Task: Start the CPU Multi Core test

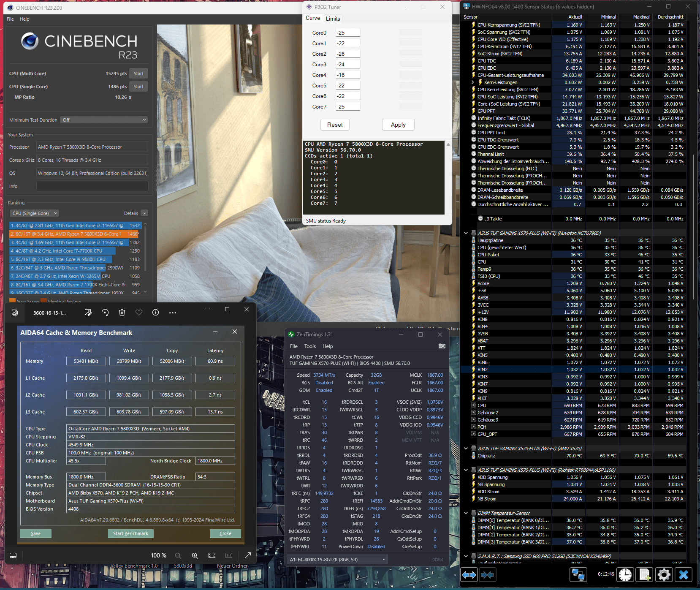Action: click(138, 73)
